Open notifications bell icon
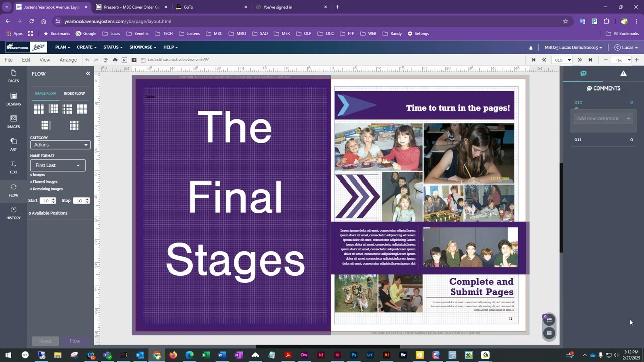 531,47
